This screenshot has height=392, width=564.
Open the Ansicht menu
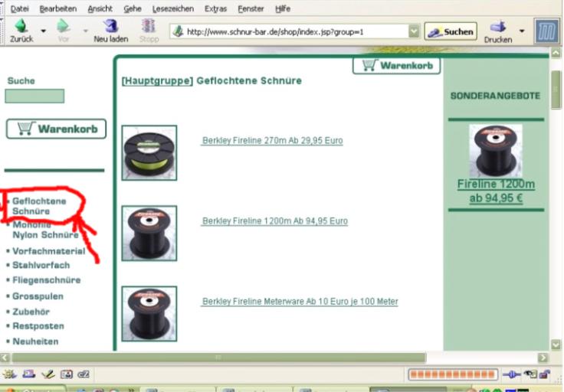pos(100,8)
